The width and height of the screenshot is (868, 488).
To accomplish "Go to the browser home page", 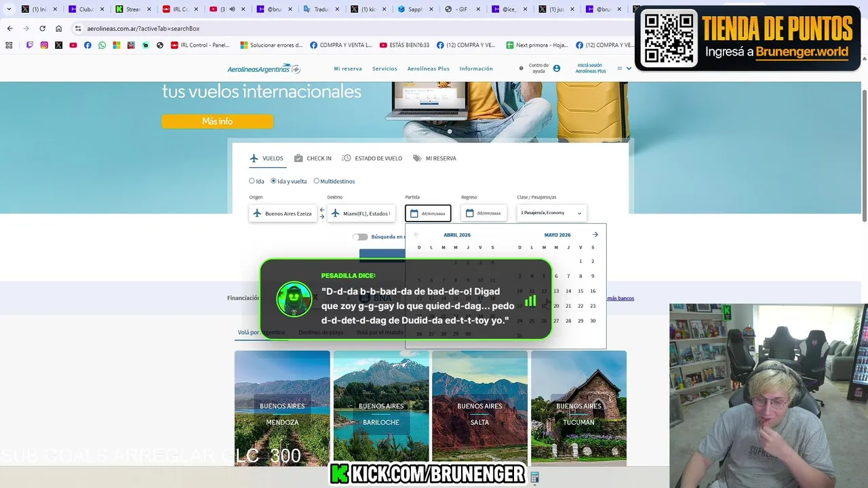I will (58, 28).
